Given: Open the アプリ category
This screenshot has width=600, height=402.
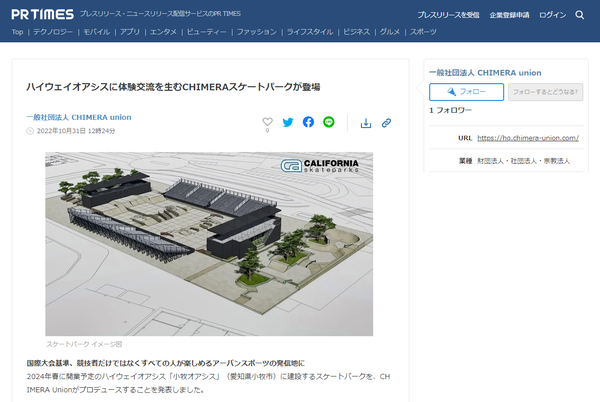Looking at the screenshot, I should tap(130, 32).
